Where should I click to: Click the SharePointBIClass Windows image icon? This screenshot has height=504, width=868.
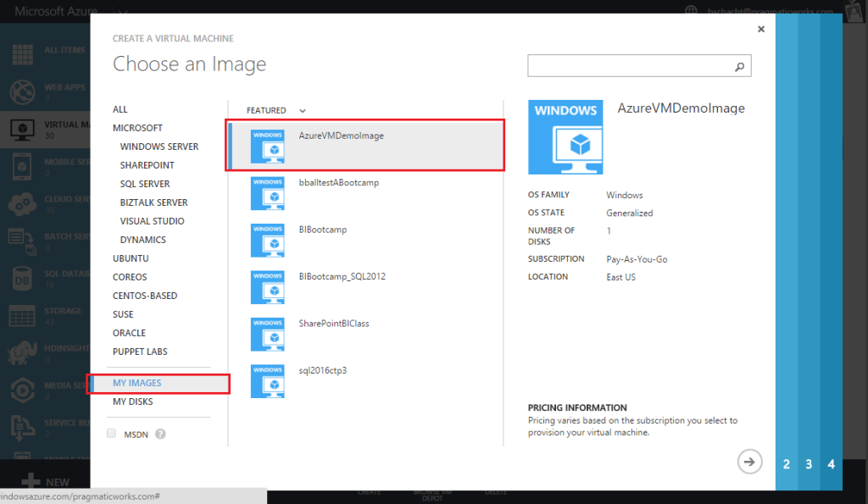[x=267, y=335]
